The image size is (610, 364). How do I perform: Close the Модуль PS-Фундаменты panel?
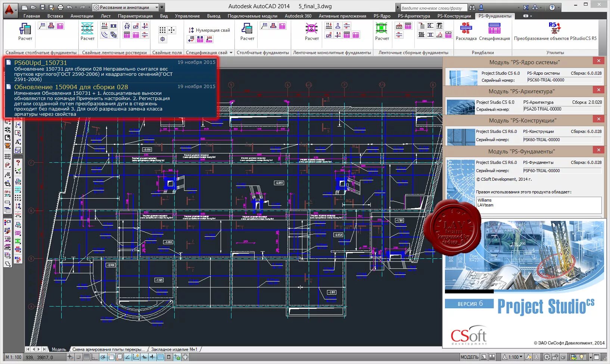point(598,150)
